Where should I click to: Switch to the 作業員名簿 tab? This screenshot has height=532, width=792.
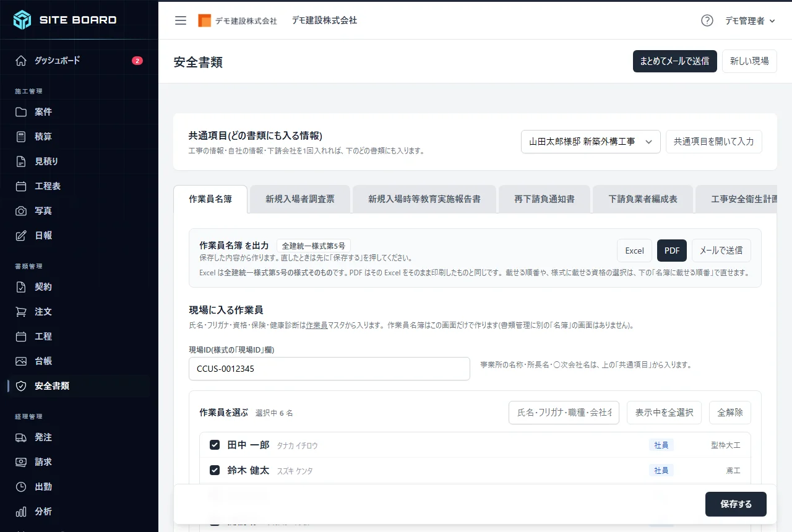[x=210, y=199]
